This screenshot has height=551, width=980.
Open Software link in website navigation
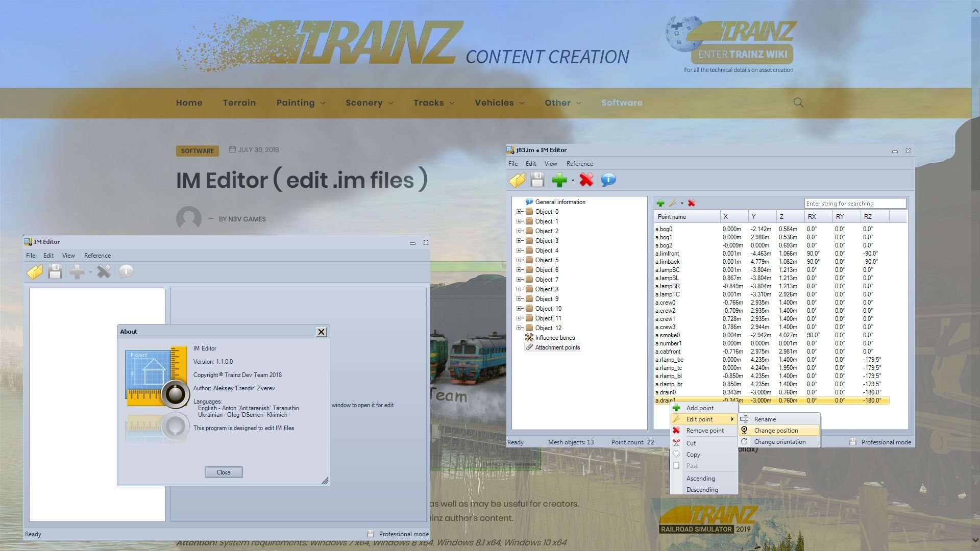tap(622, 103)
